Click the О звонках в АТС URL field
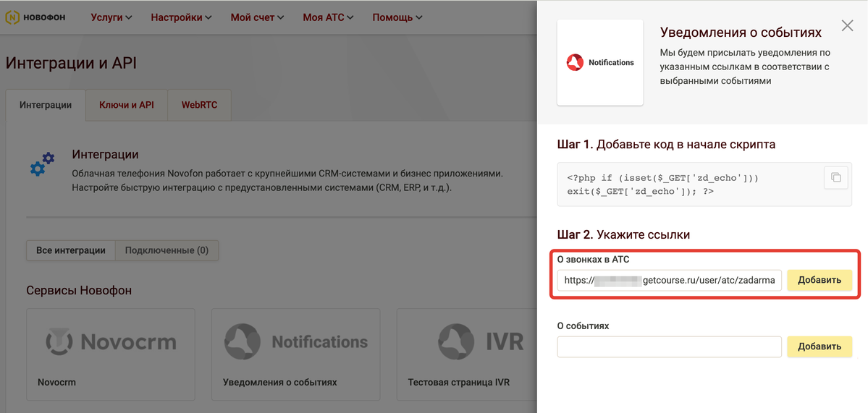Viewport: 868px width, 413px height. [669, 281]
